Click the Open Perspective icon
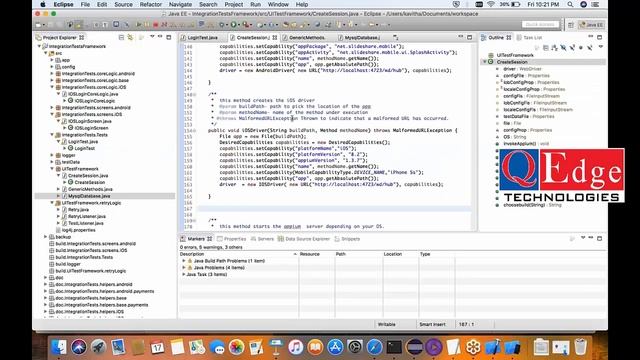The height and width of the screenshot is (360, 640). coord(571,25)
